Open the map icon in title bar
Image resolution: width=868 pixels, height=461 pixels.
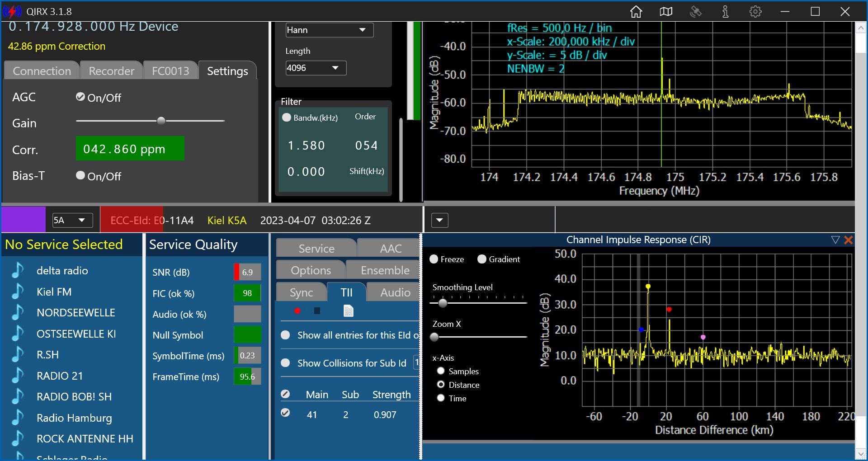666,12
